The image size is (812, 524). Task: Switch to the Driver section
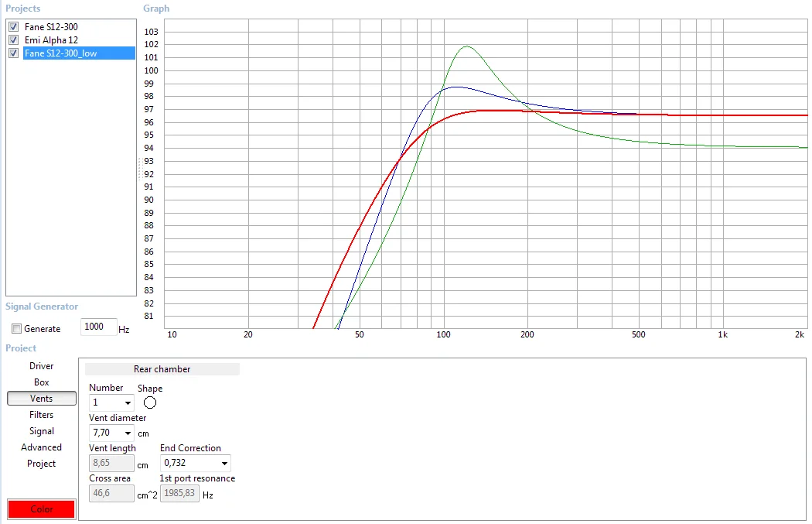tap(42, 366)
